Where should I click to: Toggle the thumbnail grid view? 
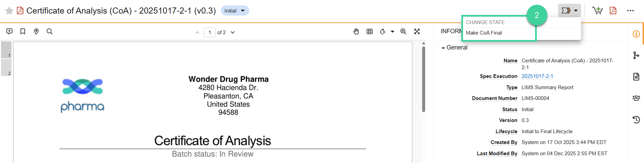pos(370,32)
